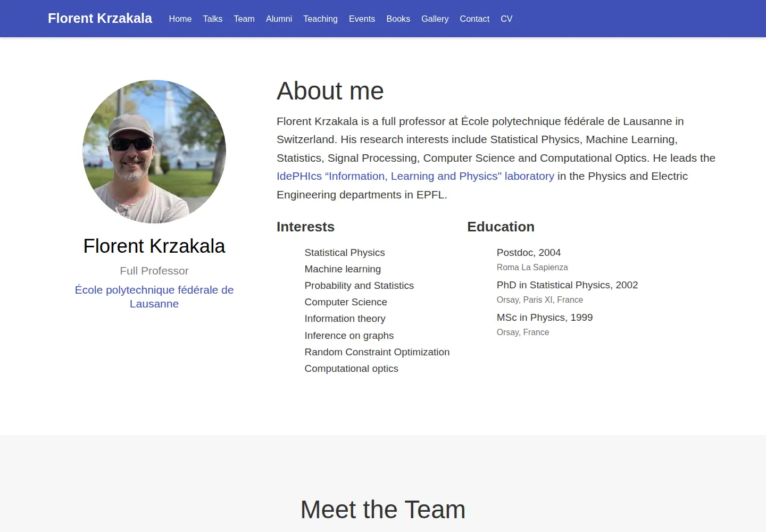Open the Books page
The image size is (766, 532).
[398, 19]
